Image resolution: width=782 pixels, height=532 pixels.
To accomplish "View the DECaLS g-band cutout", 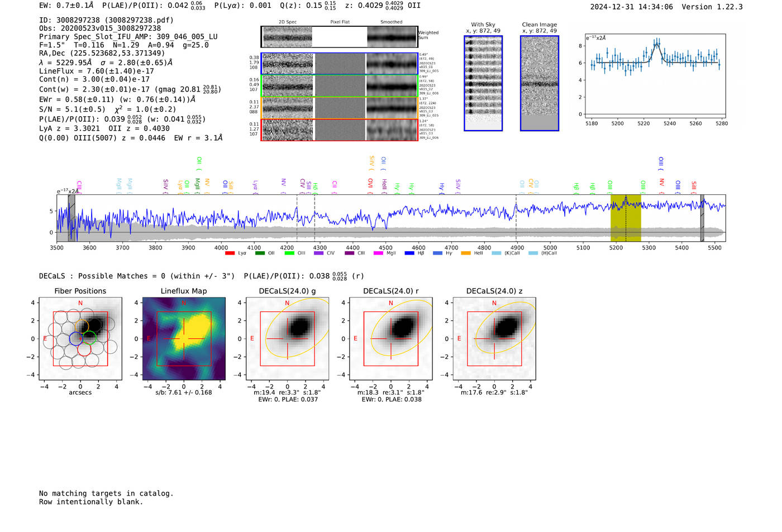I will click(287, 339).
